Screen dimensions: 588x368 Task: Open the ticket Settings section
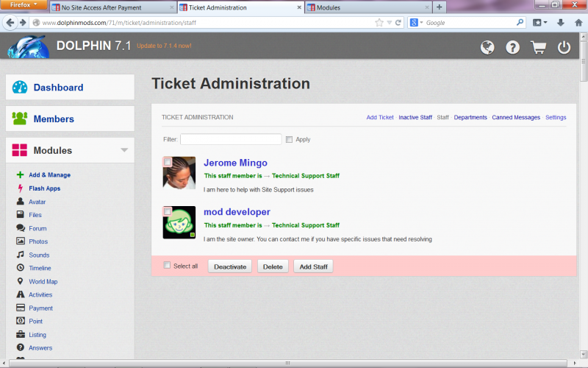[x=556, y=118]
